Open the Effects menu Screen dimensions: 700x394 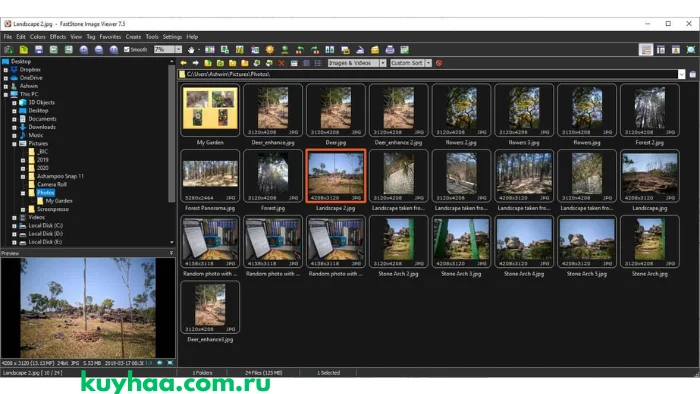coord(58,37)
